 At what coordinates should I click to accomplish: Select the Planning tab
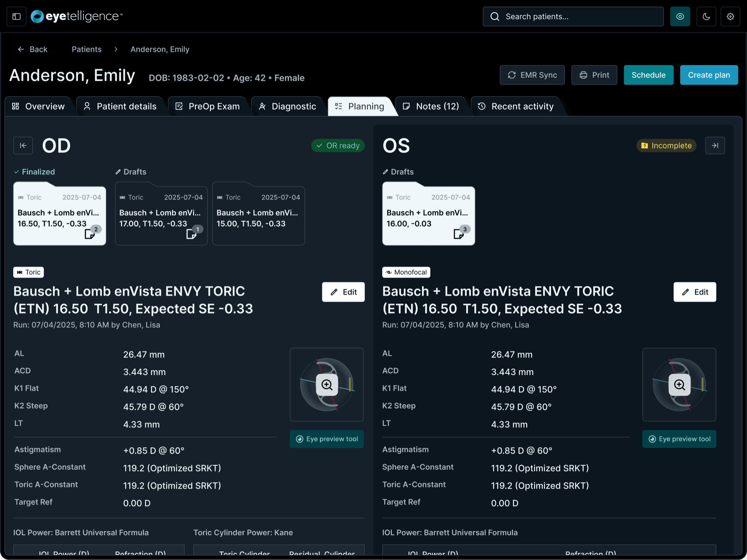360,107
